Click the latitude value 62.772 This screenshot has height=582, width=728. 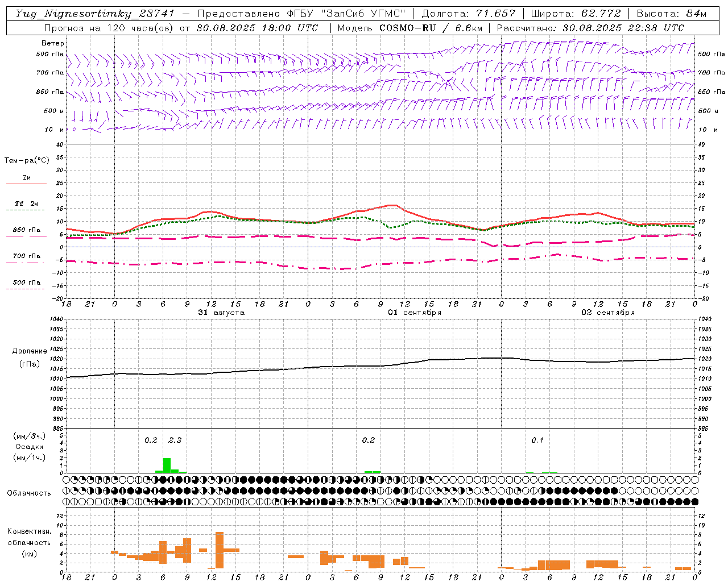[x=601, y=14]
